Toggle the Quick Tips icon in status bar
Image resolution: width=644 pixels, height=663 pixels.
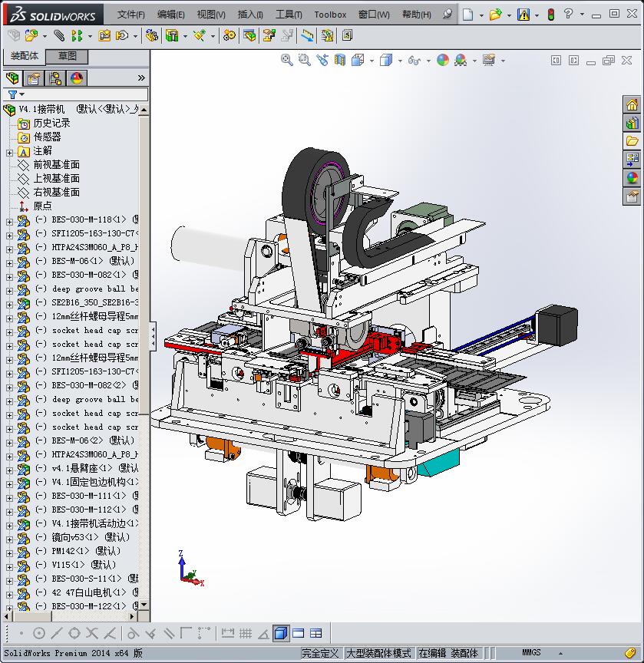click(630, 653)
